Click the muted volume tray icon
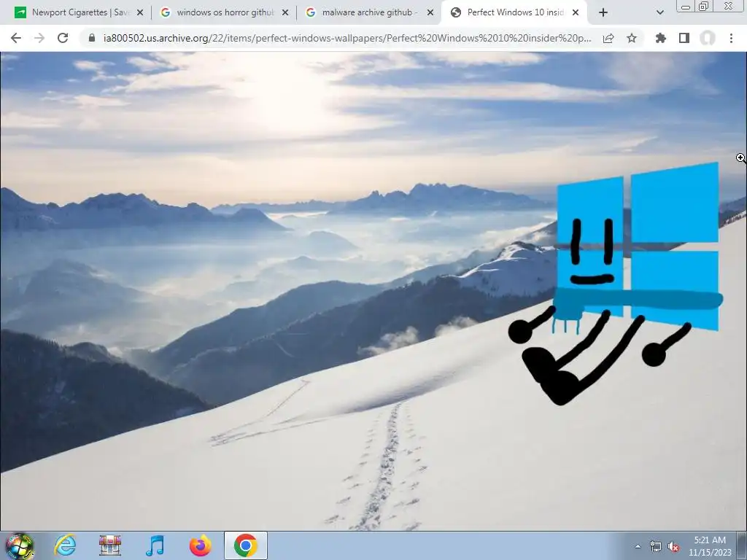The width and height of the screenshot is (747, 560). (x=673, y=547)
